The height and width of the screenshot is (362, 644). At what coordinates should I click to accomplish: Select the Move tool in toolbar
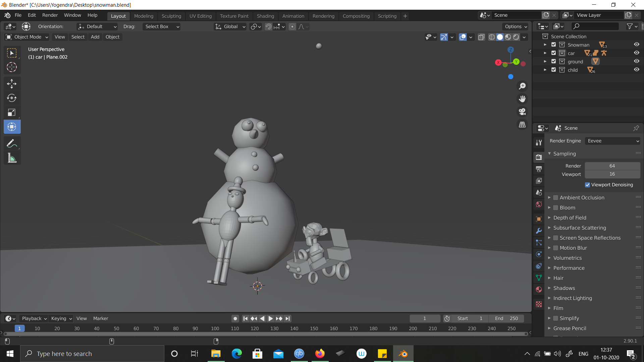click(12, 84)
